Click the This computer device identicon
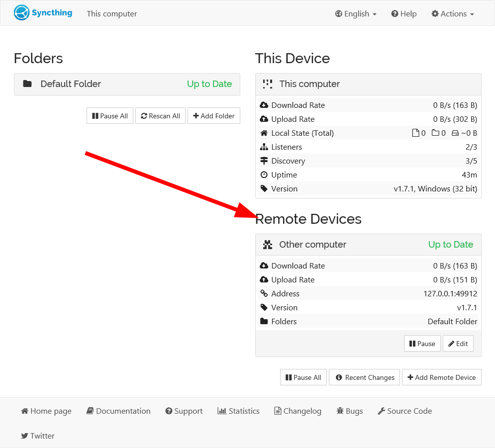495x448 pixels. tap(267, 84)
